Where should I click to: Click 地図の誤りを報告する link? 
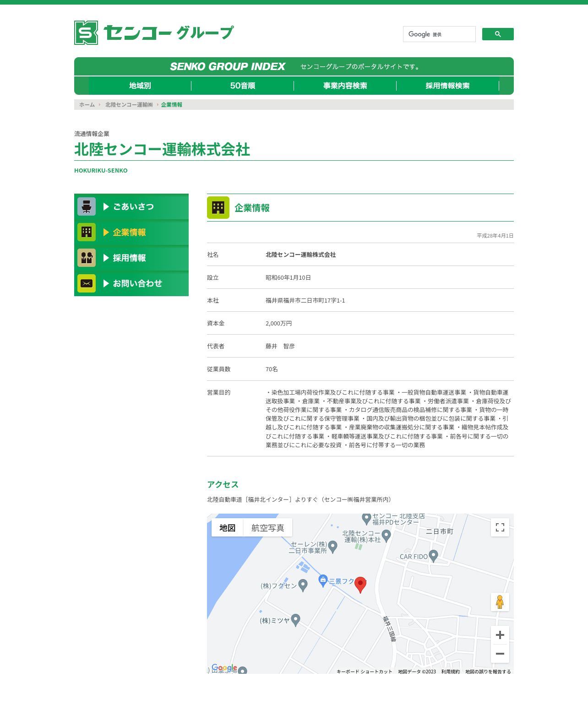tap(488, 672)
